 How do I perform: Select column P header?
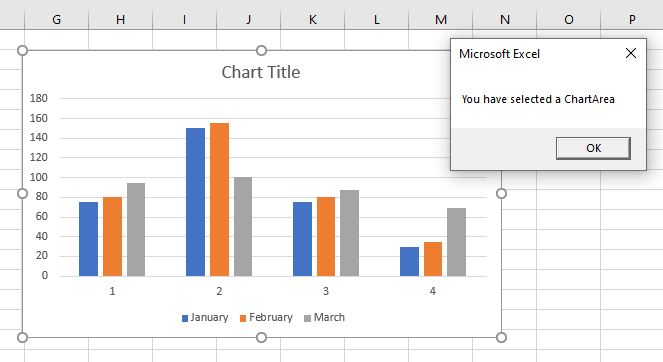pyautogui.click(x=632, y=19)
